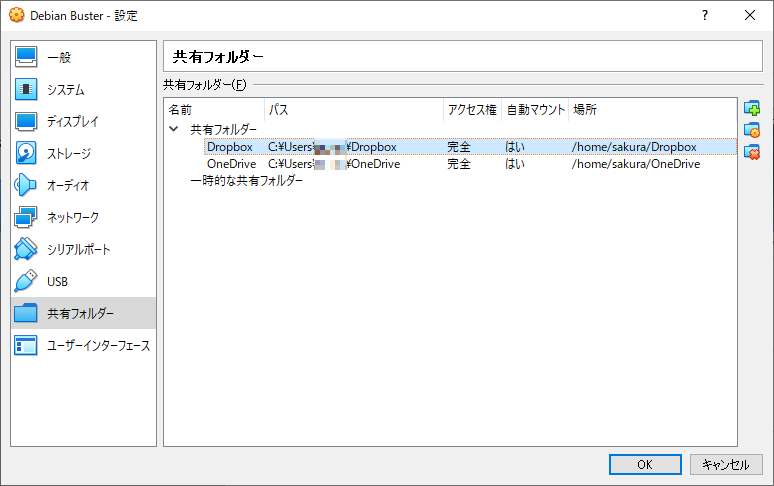This screenshot has width=774, height=486.
Task: Switch to the ネットワーク (Network) settings
Action: 72,217
